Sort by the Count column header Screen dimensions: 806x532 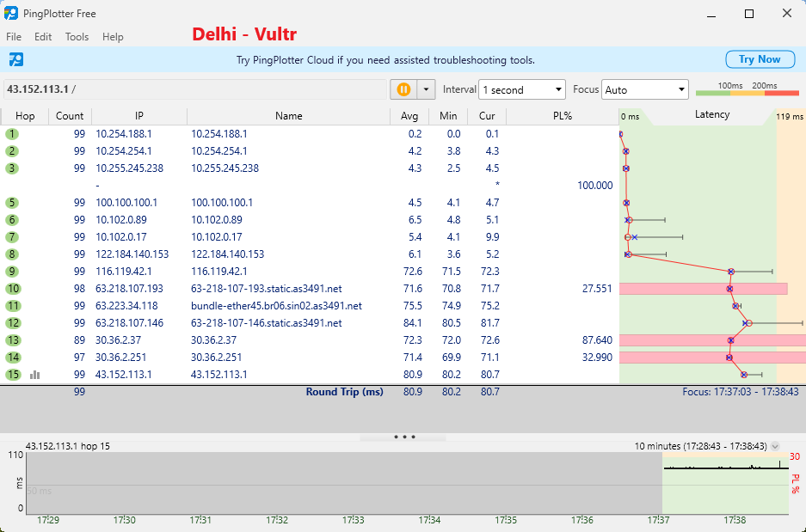click(x=70, y=116)
